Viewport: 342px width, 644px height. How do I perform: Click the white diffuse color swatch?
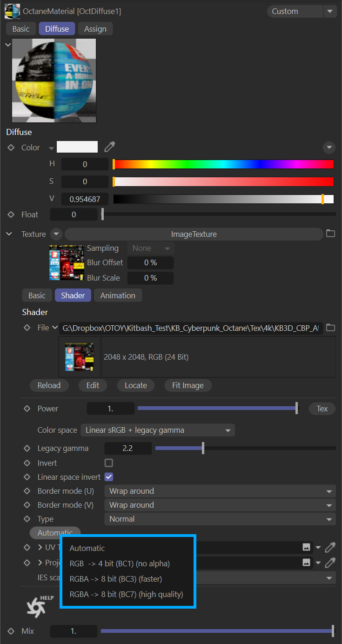coord(77,148)
